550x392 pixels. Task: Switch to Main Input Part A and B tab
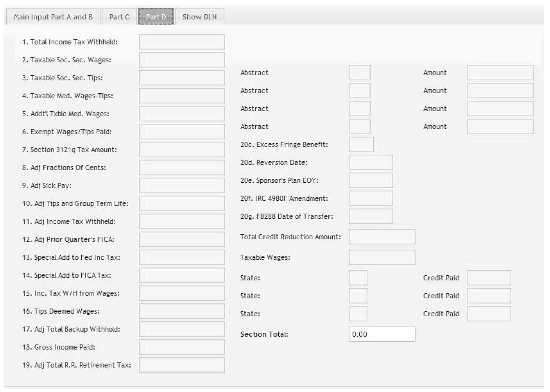53,17
